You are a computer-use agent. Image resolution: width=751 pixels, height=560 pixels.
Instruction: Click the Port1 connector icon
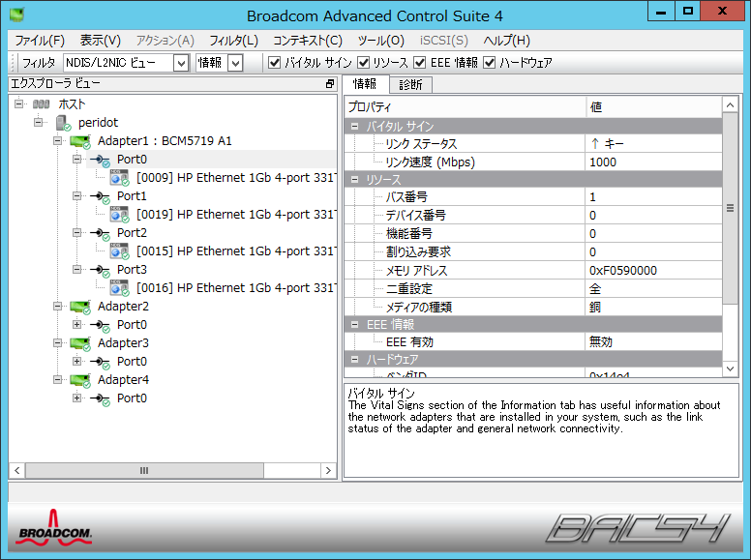click(100, 196)
